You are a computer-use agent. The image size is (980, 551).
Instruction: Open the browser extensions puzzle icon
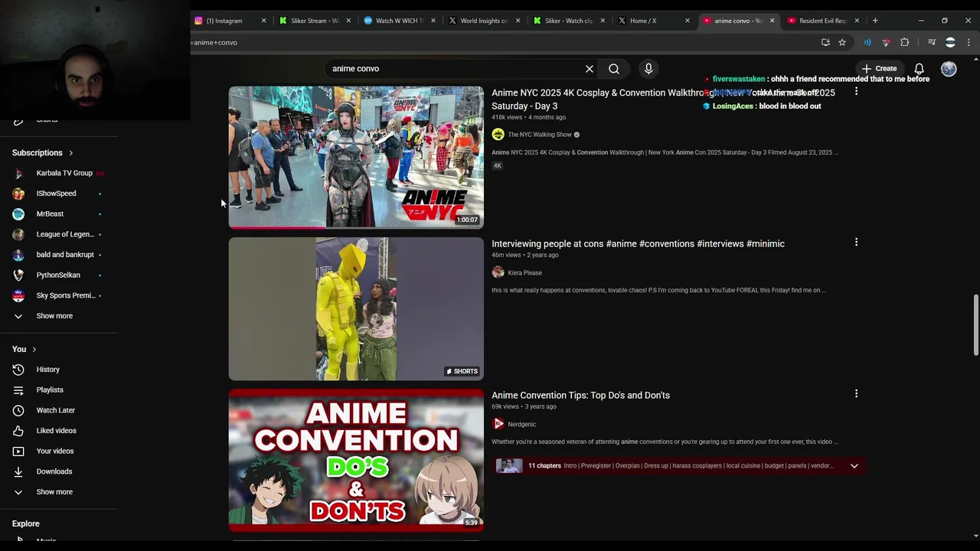pyautogui.click(x=905, y=42)
